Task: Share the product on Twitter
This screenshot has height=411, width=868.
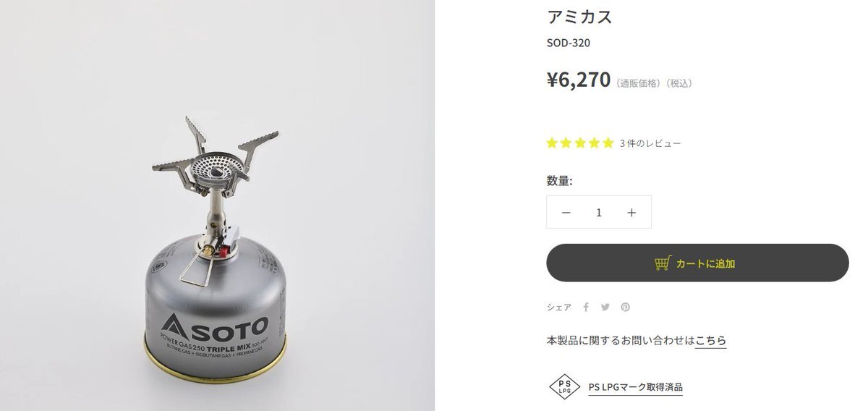Action: pos(605,307)
